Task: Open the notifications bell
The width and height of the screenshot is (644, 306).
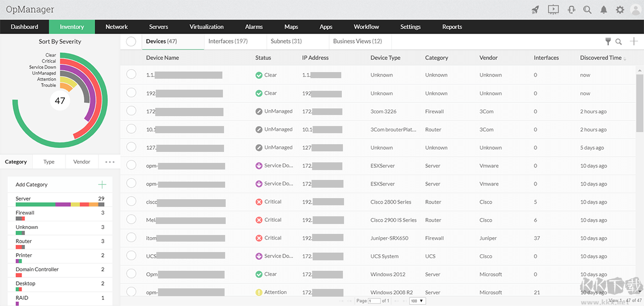Action: pos(604,10)
